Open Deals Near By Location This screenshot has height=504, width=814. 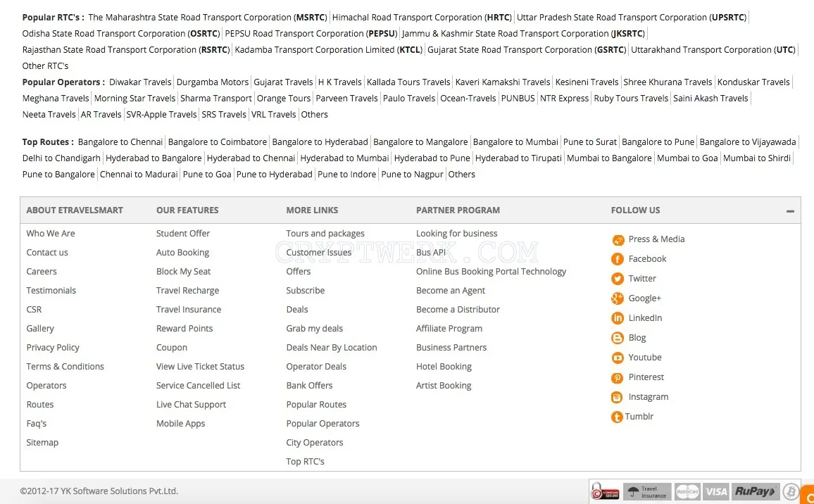click(x=332, y=347)
